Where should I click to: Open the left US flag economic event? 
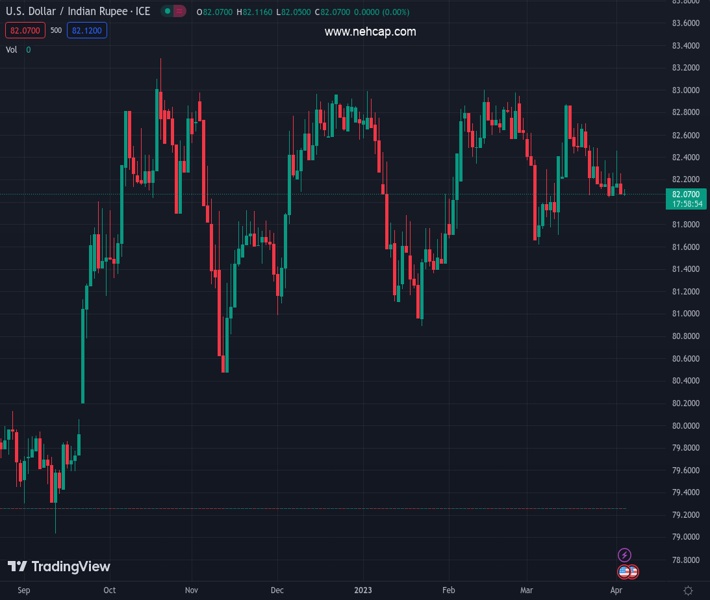pos(625,572)
